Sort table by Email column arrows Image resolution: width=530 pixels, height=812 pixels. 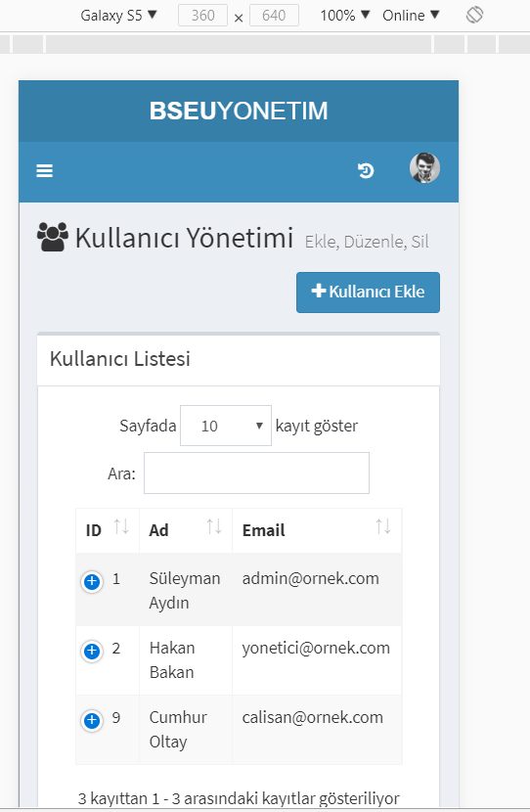tap(383, 527)
